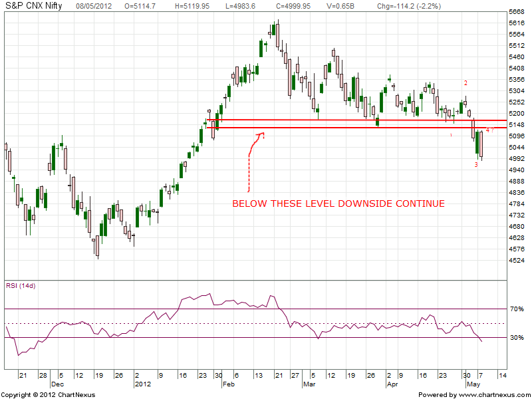This screenshot has width=532, height=399.
Task: Click the 4524 price axis label
Action: click(517, 260)
